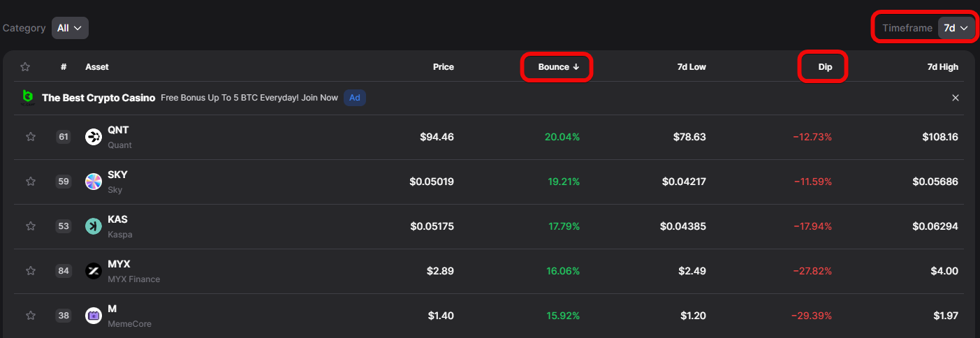
Task: Open the Category All dropdown
Action: [70, 28]
